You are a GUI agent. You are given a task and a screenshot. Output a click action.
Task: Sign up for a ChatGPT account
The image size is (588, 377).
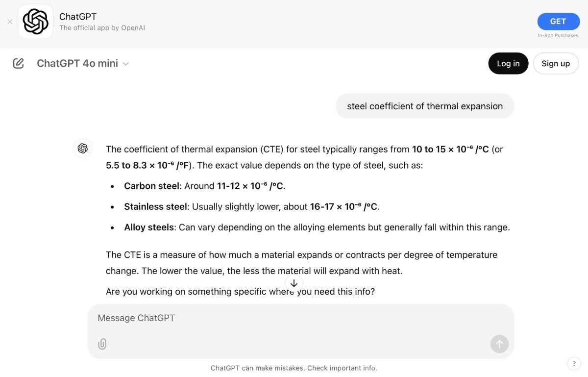556,63
